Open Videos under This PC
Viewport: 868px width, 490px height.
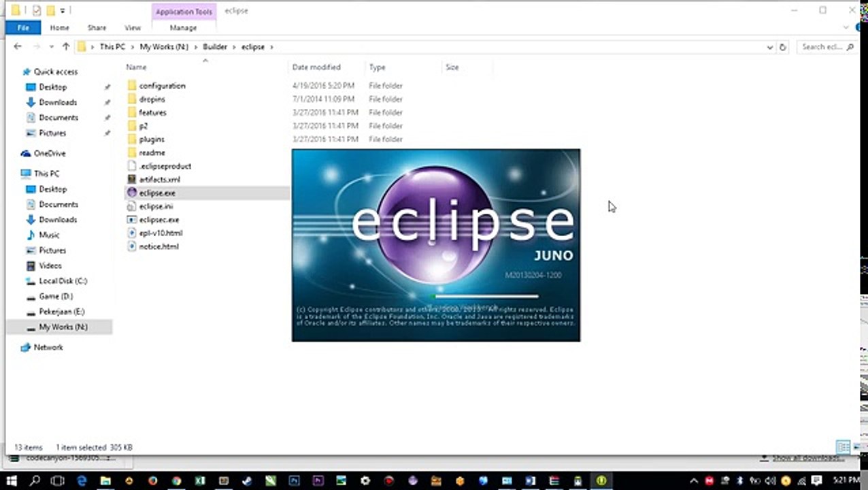[x=50, y=265]
